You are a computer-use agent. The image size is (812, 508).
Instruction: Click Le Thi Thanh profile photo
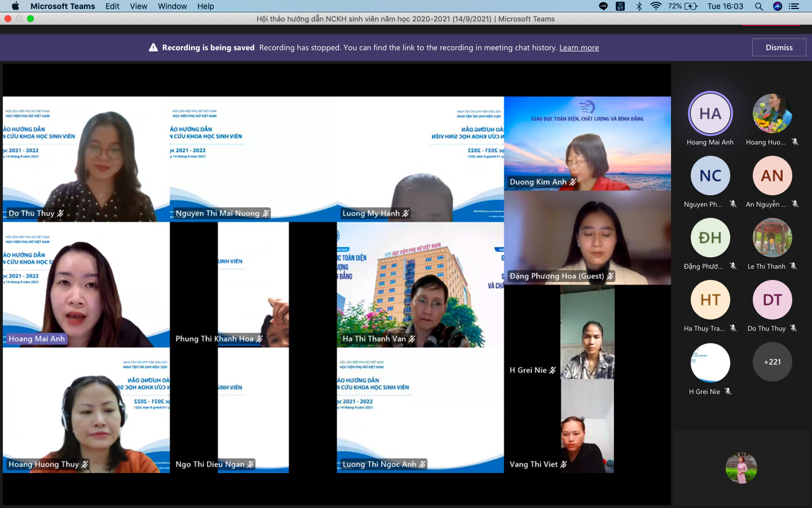coord(772,238)
